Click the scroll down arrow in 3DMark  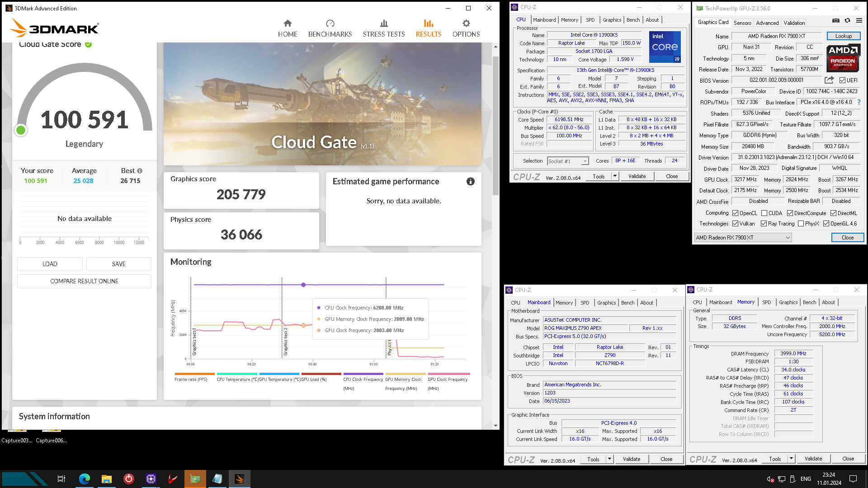click(495, 425)
